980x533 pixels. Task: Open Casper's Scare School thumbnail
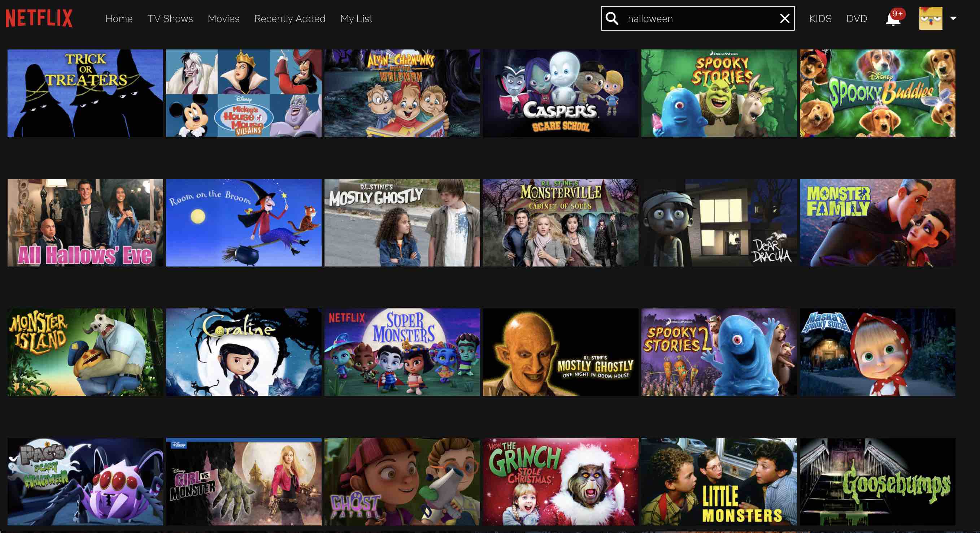pyautogui.click(x=560, y=93)
